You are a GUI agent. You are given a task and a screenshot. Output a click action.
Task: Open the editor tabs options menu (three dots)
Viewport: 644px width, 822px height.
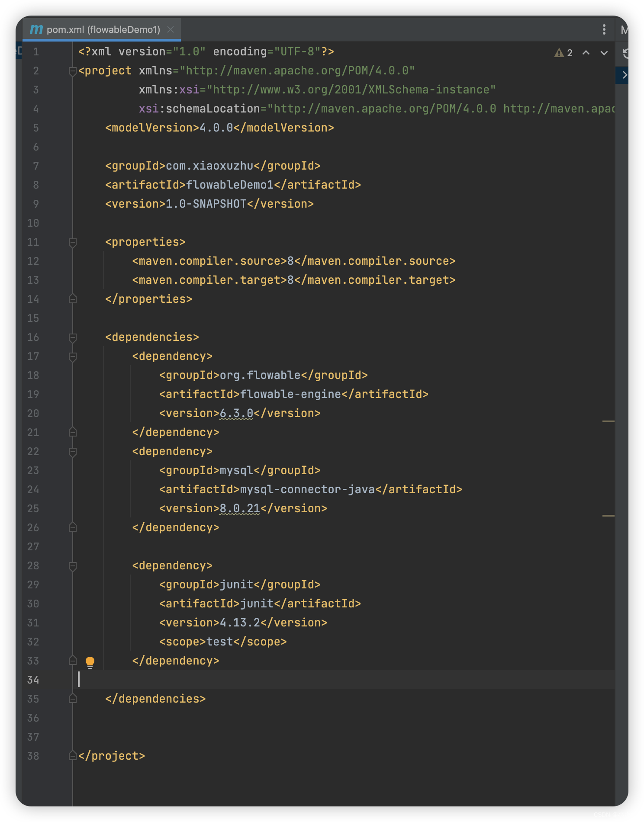[x=604, y=29]
